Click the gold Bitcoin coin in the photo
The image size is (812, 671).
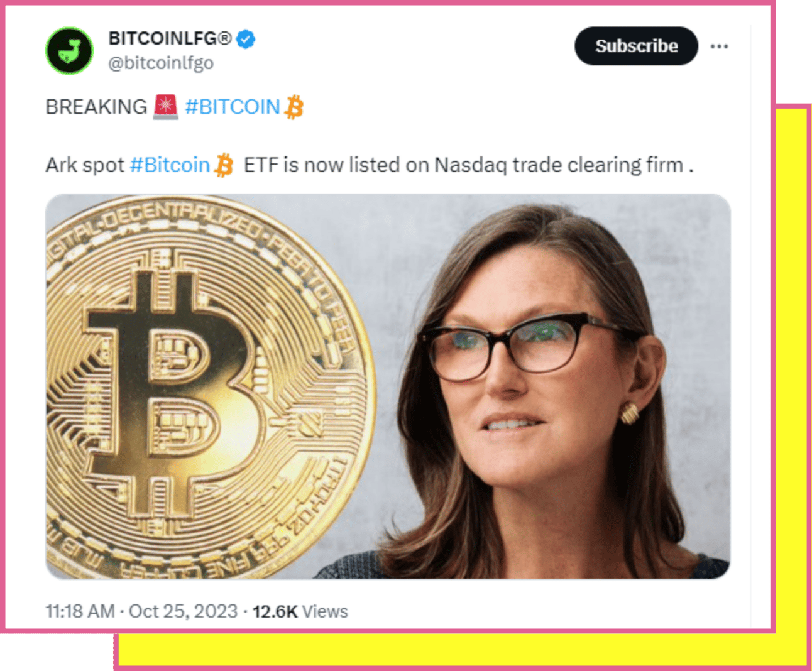[207, 383]
